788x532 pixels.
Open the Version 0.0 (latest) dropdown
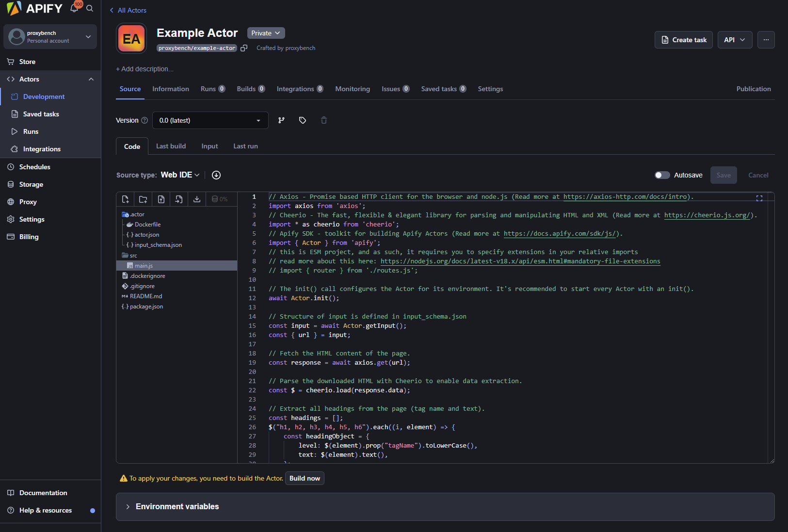(210, 120)
